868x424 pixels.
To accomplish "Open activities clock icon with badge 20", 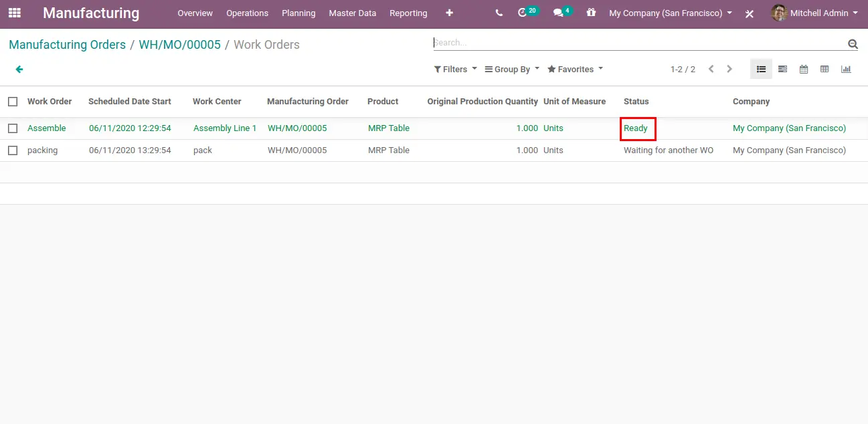I will pos(527,12).
